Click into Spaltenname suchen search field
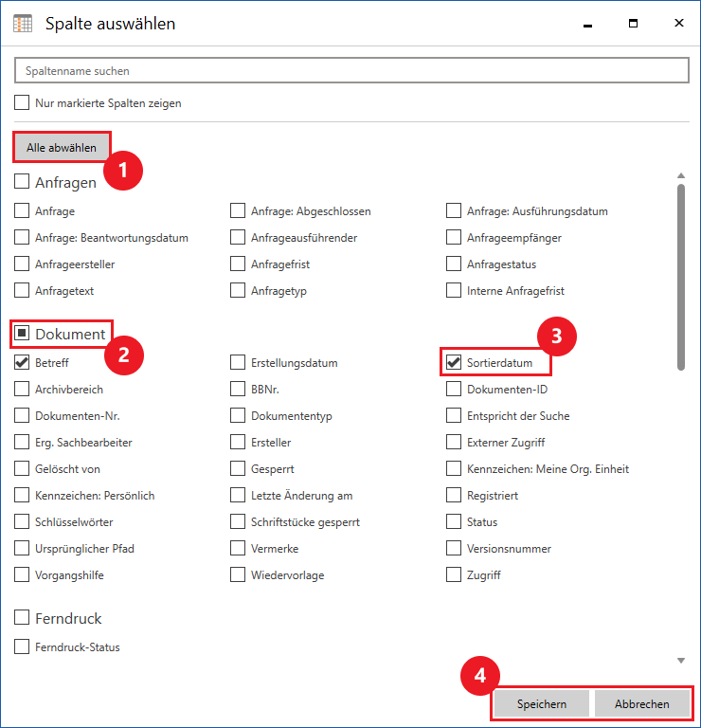The width and height of the screenshot is (701, 728). 351,70
